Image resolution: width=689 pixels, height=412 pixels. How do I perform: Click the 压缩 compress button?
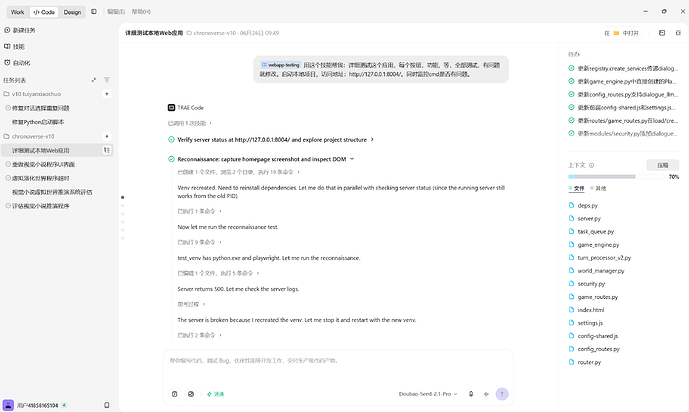click(663, 165)
